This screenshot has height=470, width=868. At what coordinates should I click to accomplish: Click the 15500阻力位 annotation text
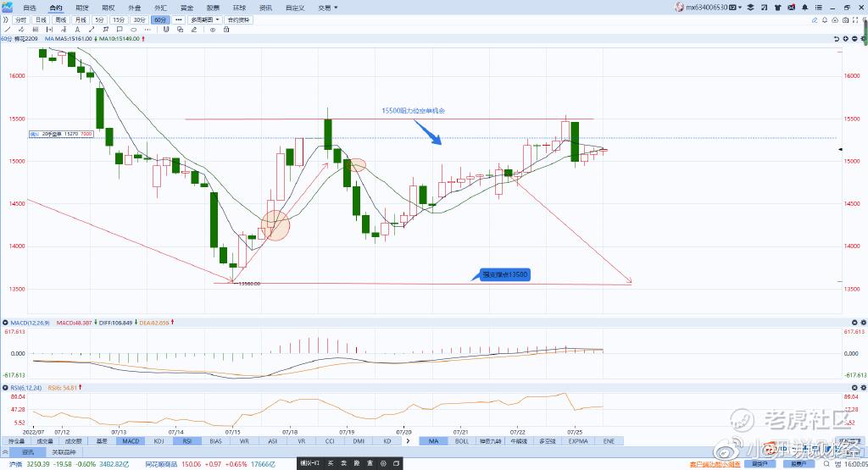click(413, 111)
